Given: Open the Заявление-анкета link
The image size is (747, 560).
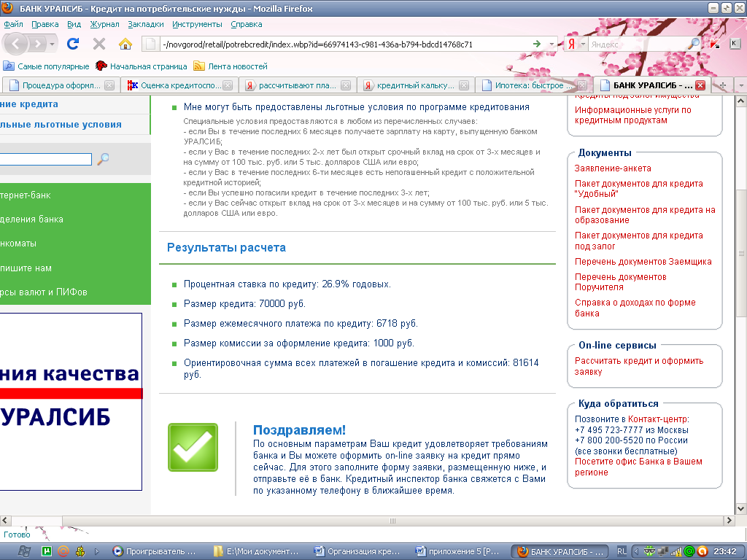Looking at the screenshot, I should [613, 168].
